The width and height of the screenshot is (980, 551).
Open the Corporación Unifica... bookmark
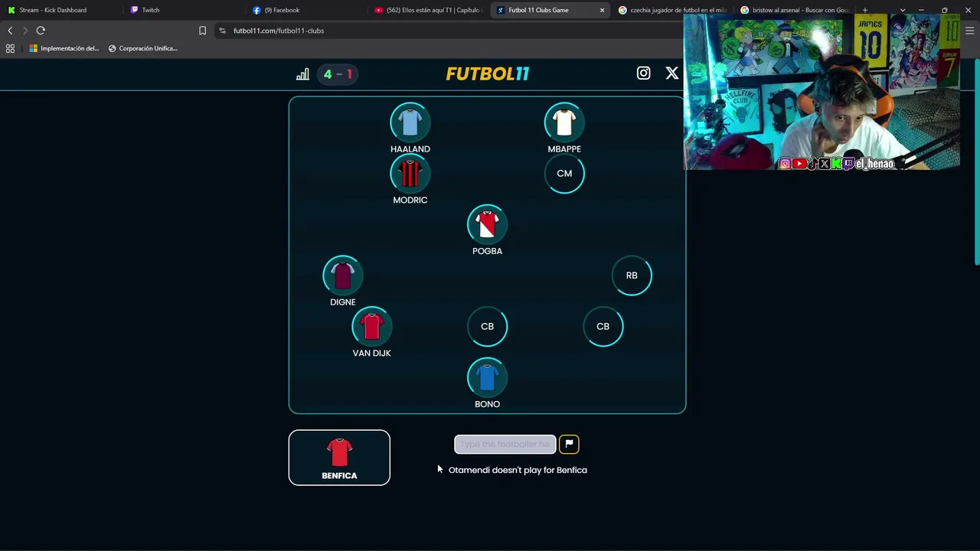coord(143,48)
